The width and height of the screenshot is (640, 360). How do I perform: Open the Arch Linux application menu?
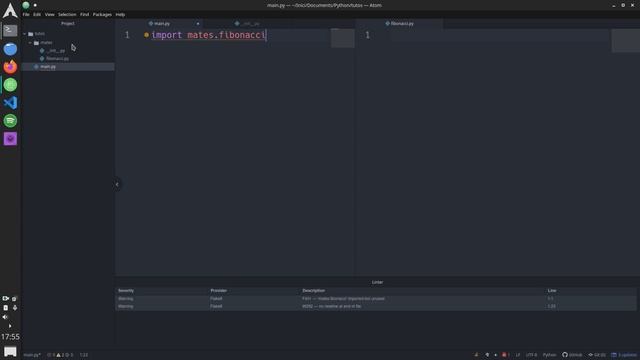pos(10,10)
